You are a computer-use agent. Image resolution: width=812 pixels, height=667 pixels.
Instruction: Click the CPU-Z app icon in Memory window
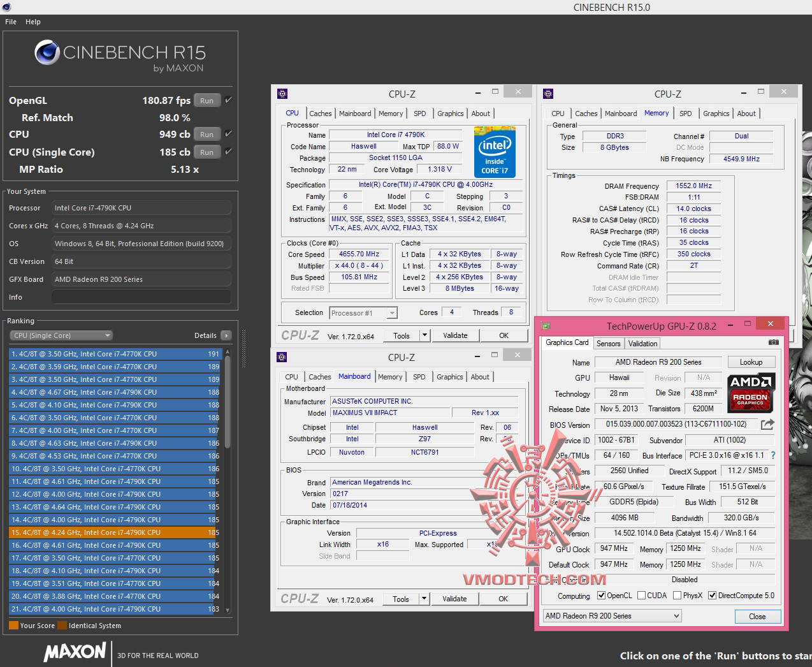point(548,94)
